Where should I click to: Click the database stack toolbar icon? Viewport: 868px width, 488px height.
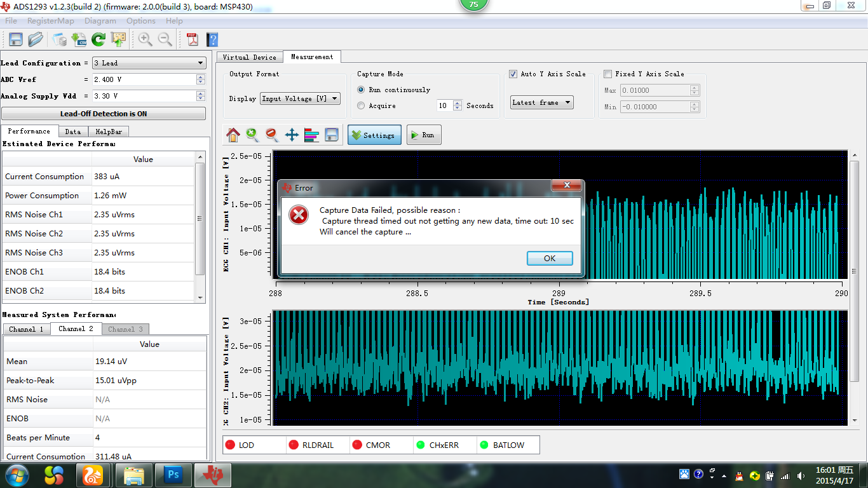pos(60,39)
